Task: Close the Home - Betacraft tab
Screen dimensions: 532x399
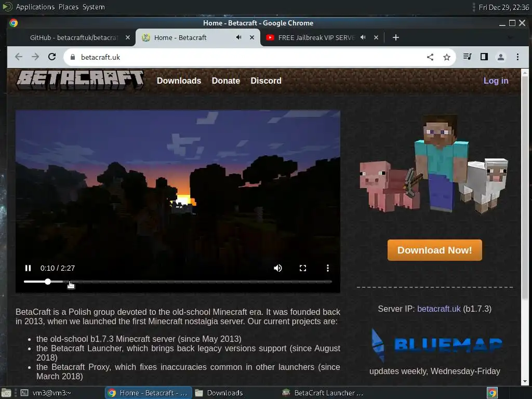Action: coord(252,37)
